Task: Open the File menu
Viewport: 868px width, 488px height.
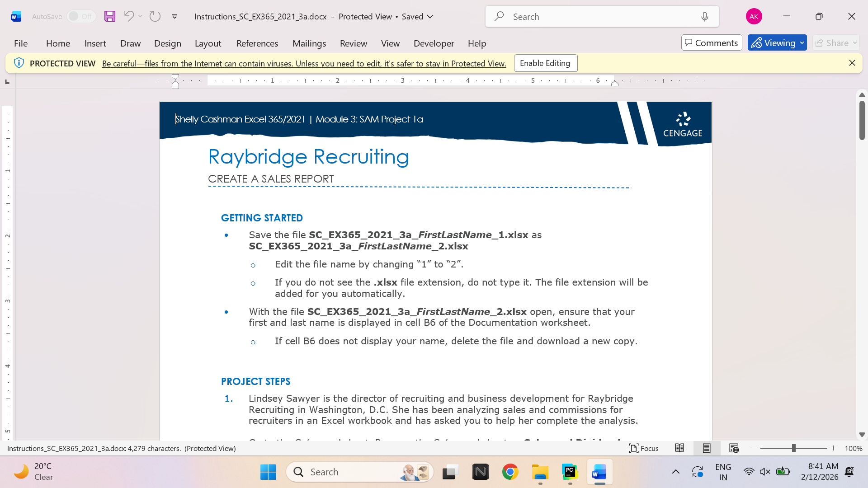Action: coord(21,43)
